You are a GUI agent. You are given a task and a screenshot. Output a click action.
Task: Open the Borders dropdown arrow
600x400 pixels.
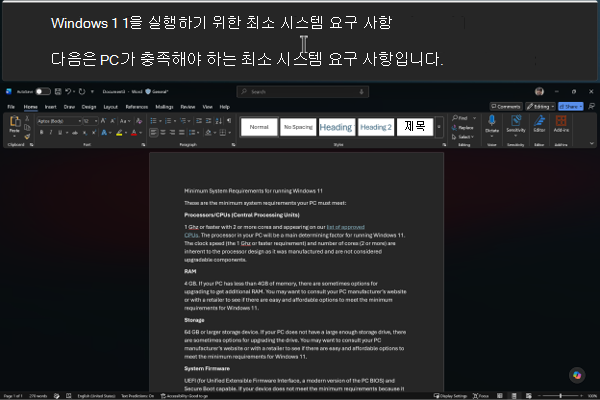pos(229,133)
